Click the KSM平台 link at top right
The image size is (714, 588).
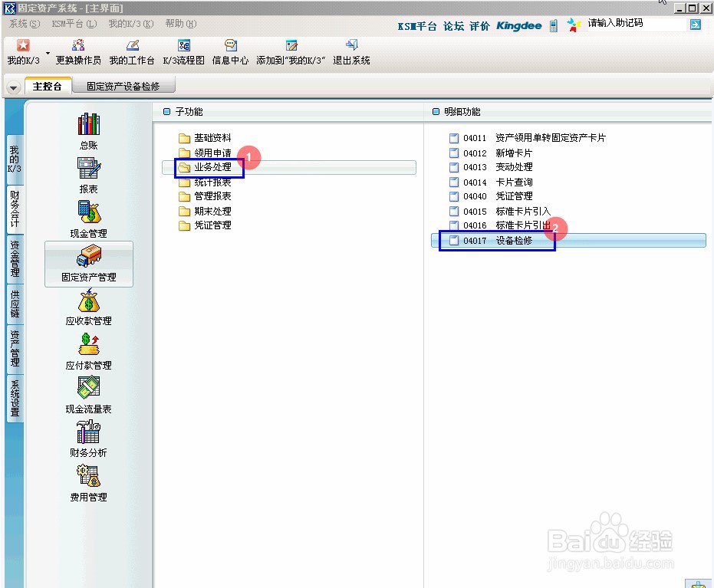pyautogui.click(x=417, y=26)
